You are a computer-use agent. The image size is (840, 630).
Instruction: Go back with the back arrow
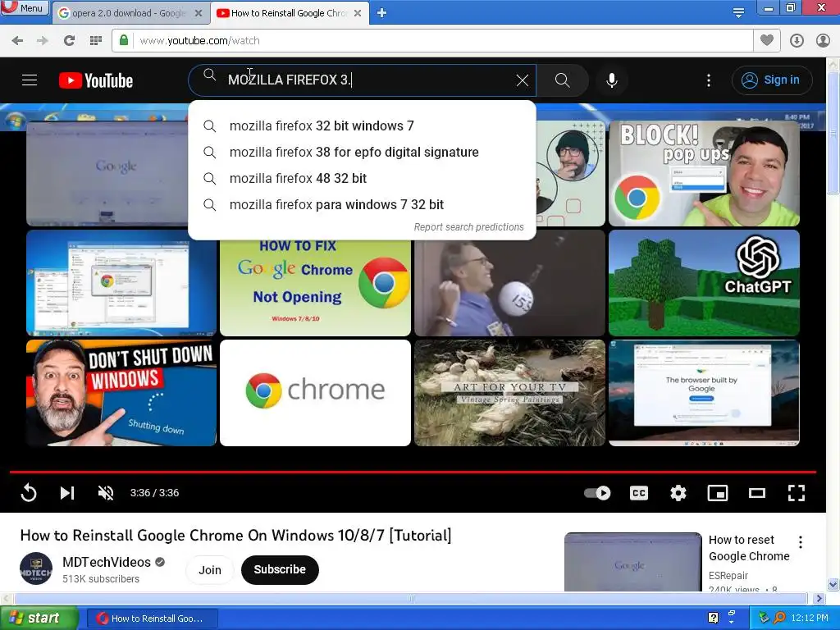(x=17, y=40)
